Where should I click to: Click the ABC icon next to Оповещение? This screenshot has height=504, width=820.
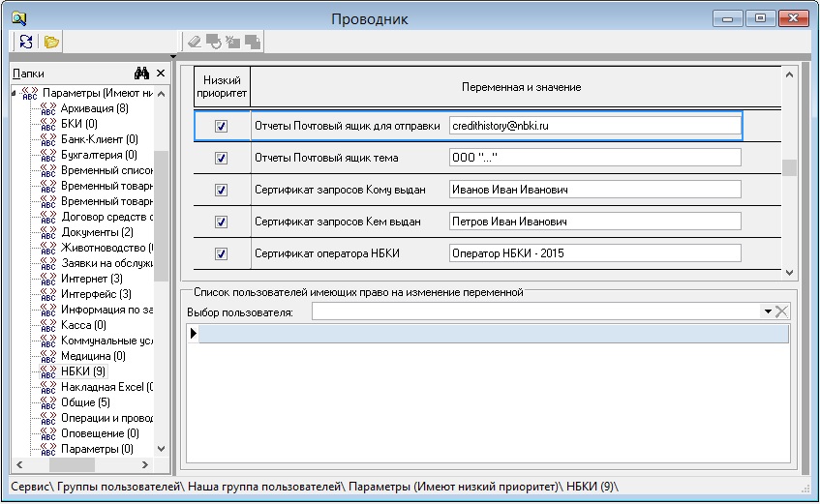point(48,434)
